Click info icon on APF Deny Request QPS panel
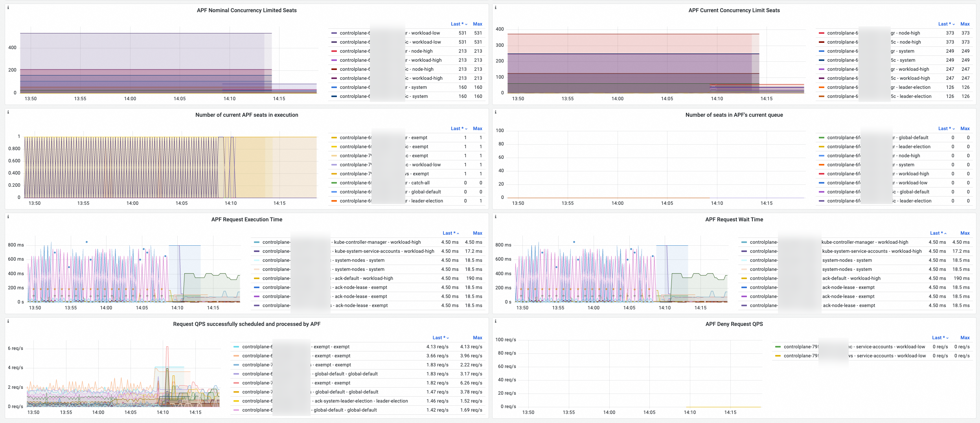The width and height of the screenshot is (980, 423). [x=495, y=321]
